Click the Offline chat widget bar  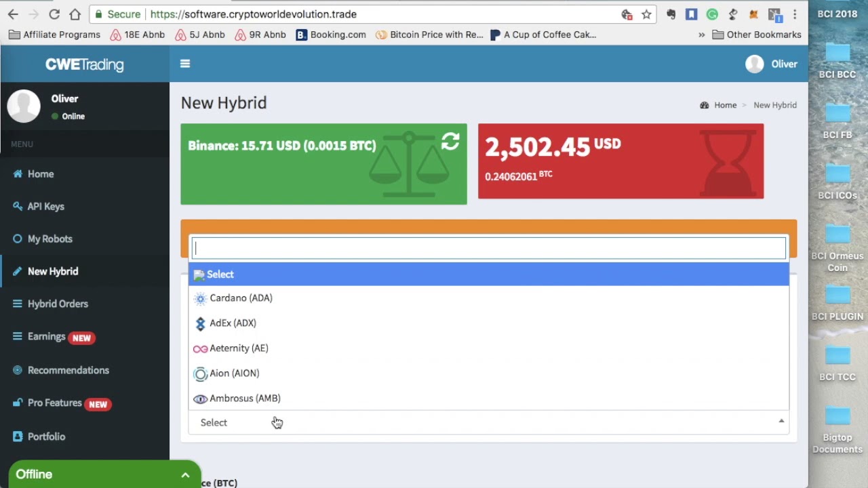click(105, 474)
